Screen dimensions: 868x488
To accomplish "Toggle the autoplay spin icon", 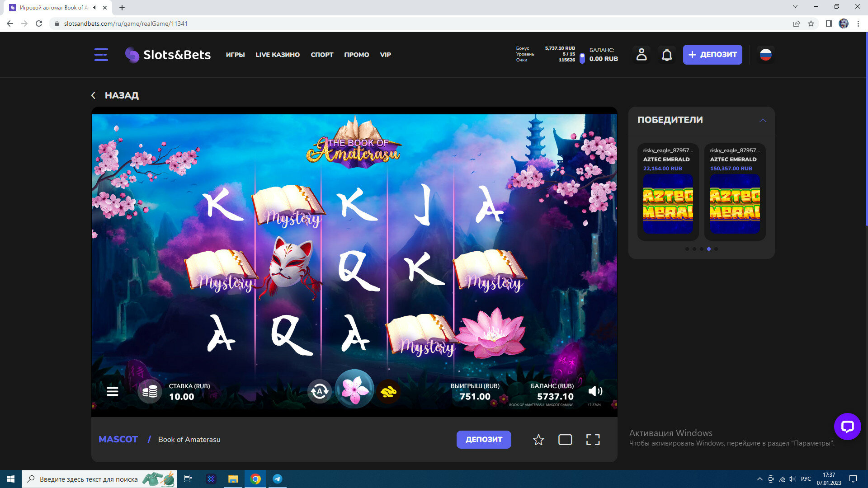I will click(x=320, y=391).
